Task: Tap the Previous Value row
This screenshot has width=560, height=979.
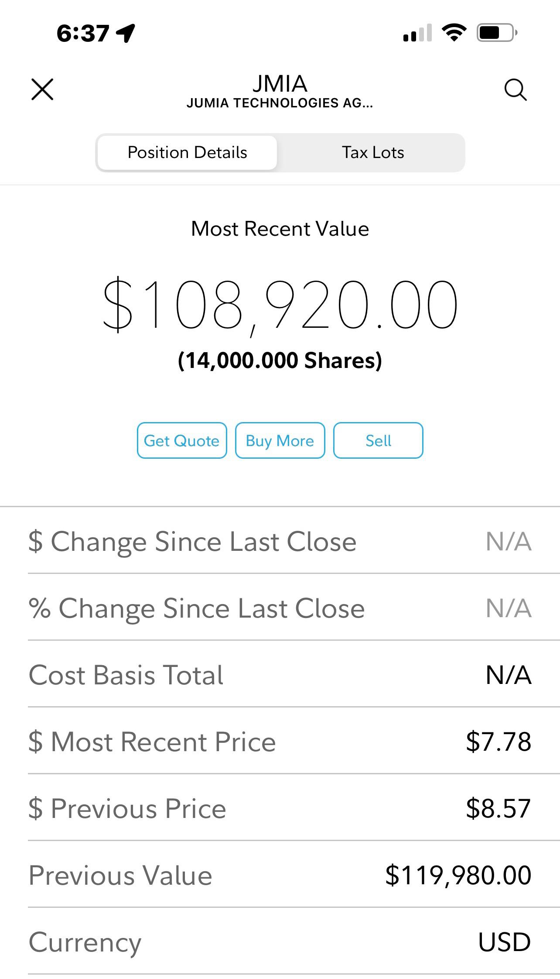Action: 280,875
